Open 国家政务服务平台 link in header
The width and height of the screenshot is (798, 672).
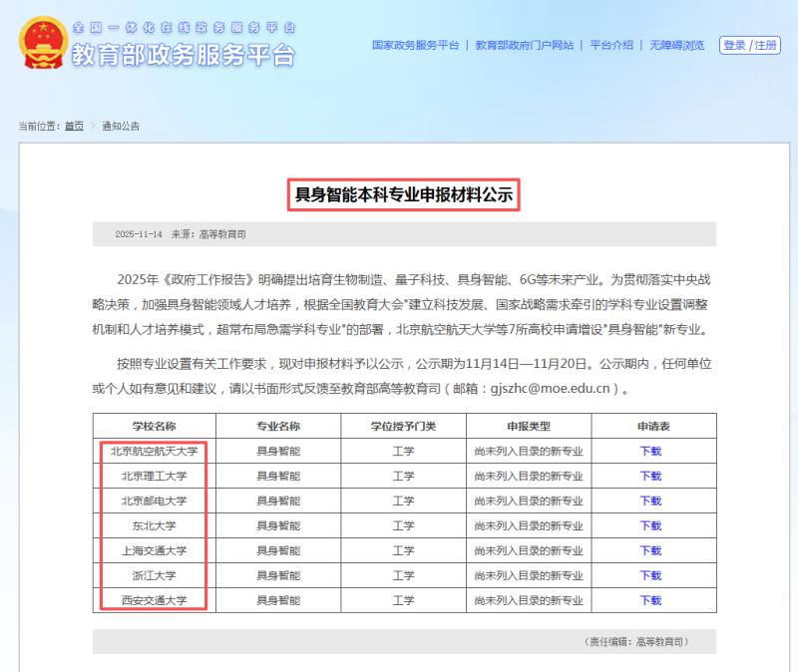415,46
